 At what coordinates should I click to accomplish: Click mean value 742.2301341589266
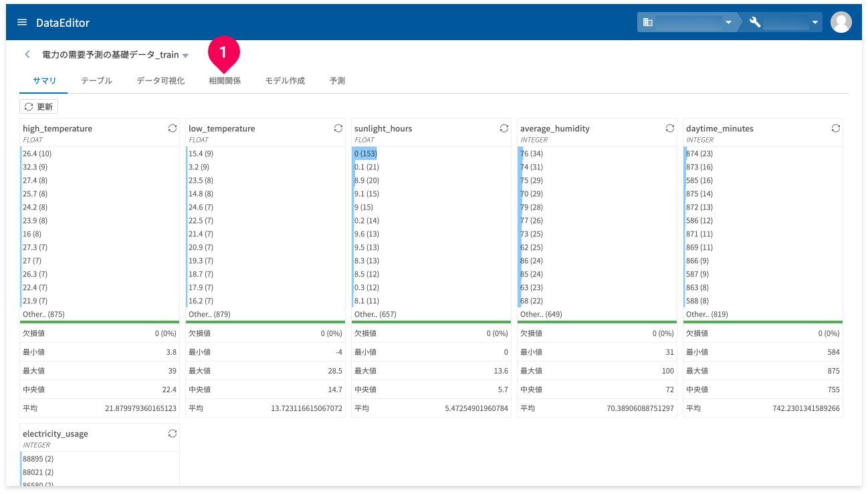807,408
